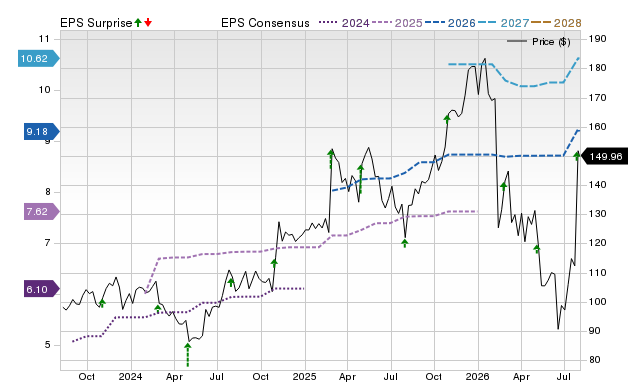
Task: Click the EPS Consensus heading
Action: pyautogui.click(x=265, y=23)
